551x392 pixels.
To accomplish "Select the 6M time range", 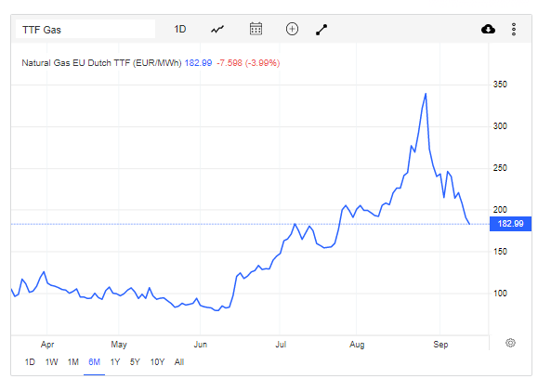I will 94,361.
